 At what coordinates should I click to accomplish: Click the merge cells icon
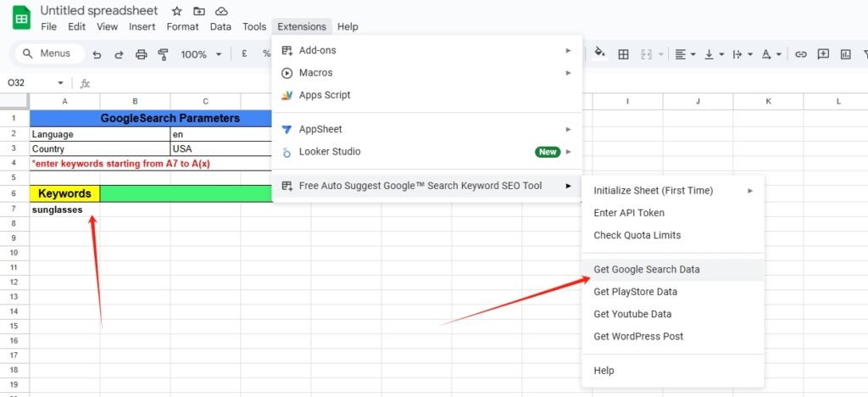click(646, 54)
